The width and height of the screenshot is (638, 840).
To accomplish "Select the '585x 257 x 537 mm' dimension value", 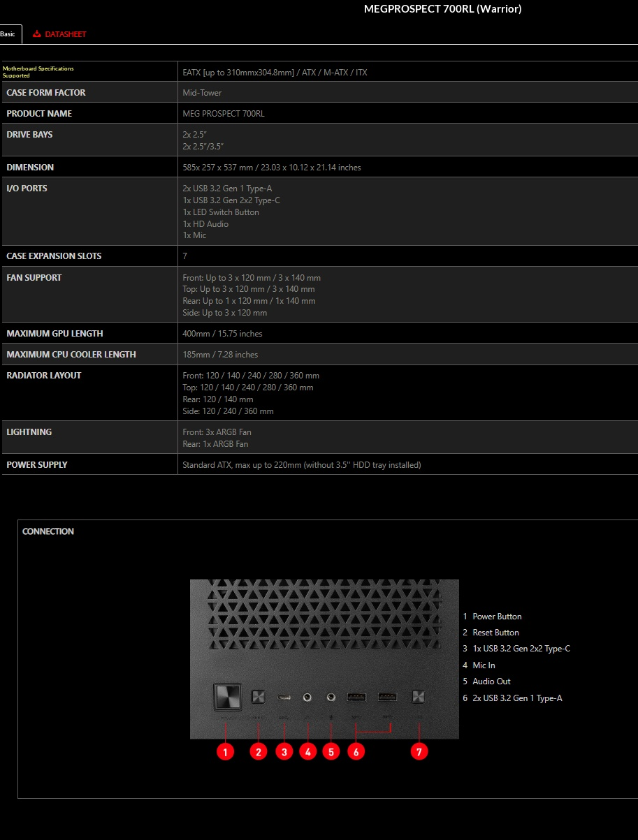I will pyautogui.click(x=272, y=168).
